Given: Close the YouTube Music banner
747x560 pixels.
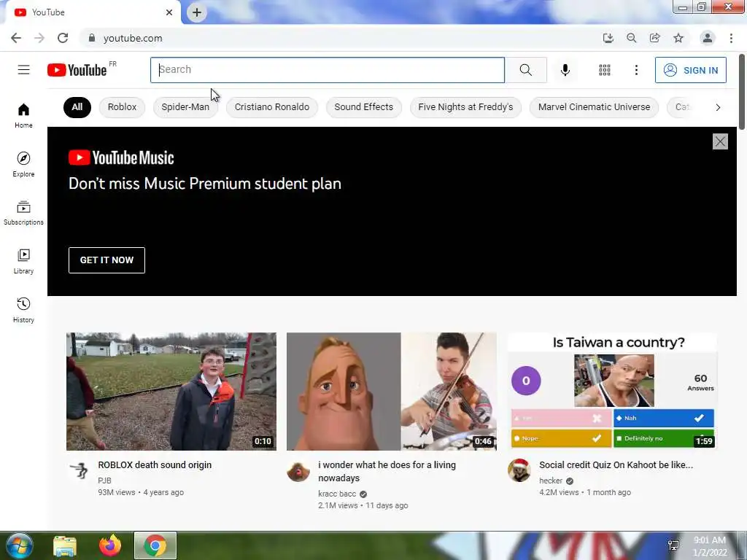Looking at the screenshot, I should [x=720, y=141].
